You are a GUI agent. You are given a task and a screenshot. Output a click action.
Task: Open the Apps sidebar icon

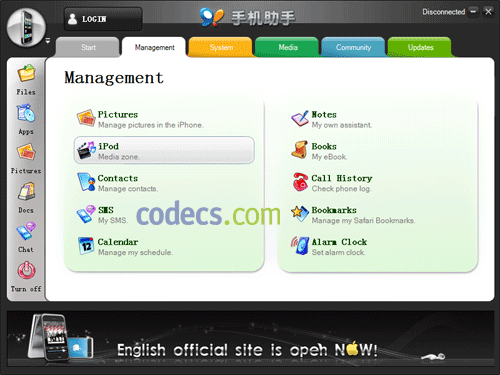[x=26, y=113]
